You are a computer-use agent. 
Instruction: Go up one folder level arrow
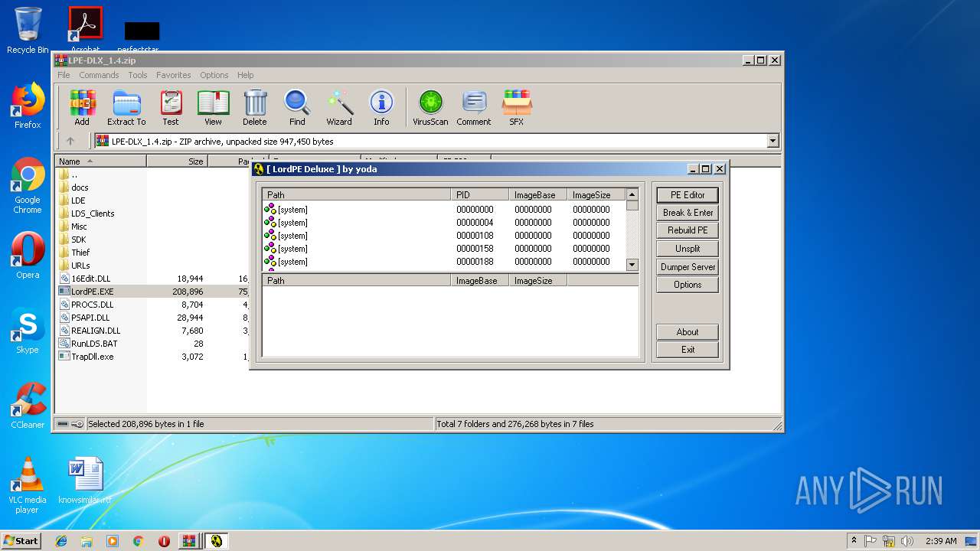70,141
